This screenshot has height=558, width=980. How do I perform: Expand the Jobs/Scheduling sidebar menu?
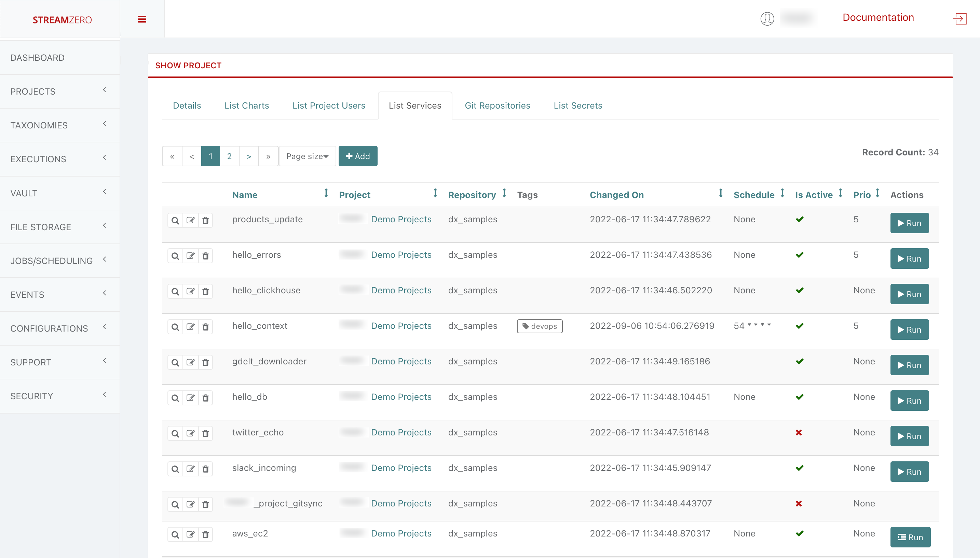pyautogui.click(x=60, y=261)
